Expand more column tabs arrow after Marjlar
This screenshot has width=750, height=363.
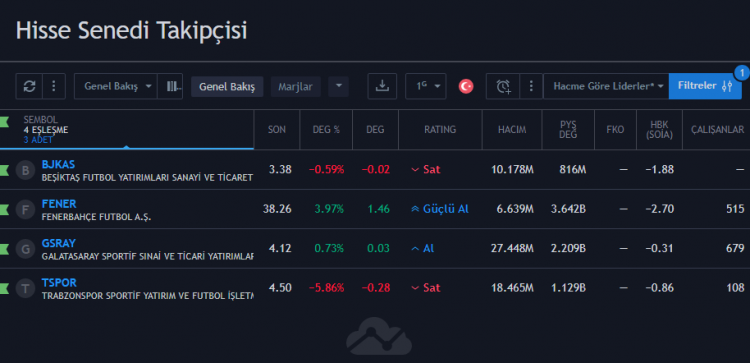tap(339, 87)
